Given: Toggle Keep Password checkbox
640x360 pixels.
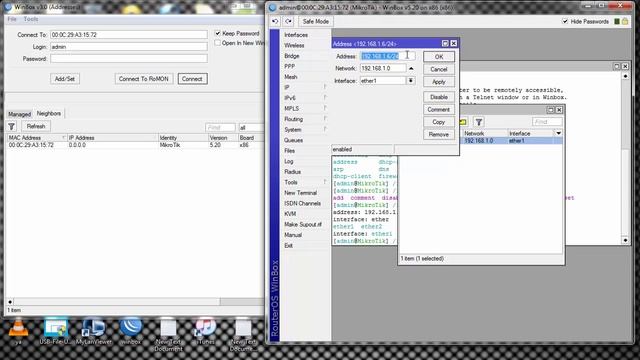Looking at the screenshot, I should tap(218, 33).
